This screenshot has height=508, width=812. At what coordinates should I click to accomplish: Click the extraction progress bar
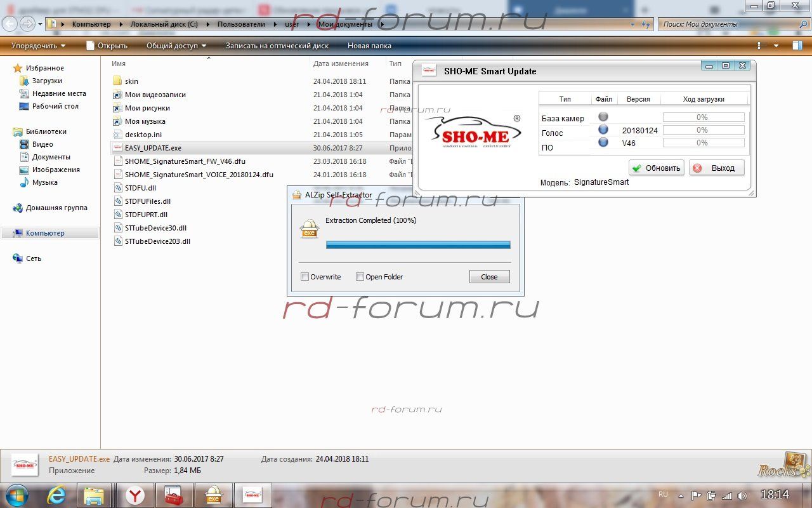click(417, 244)
